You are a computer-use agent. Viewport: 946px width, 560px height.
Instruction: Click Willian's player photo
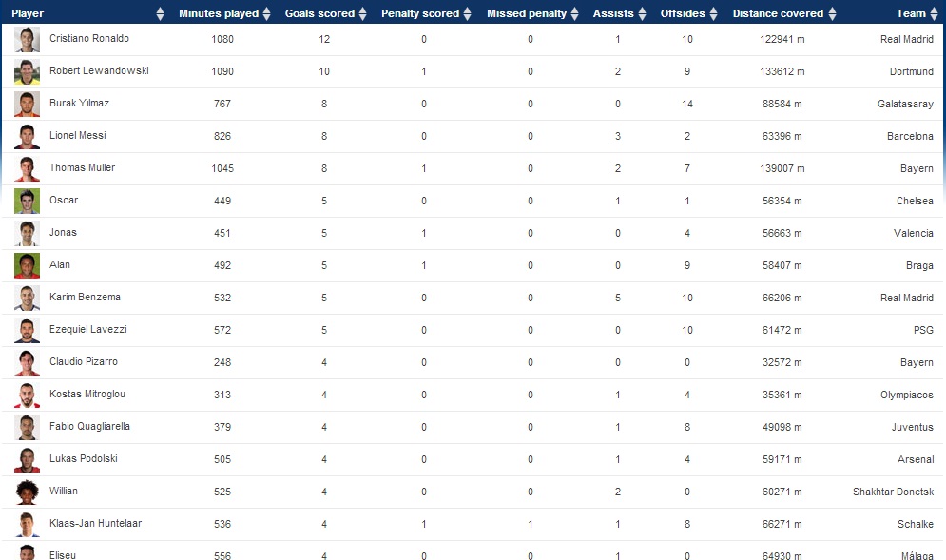point(28,492)
